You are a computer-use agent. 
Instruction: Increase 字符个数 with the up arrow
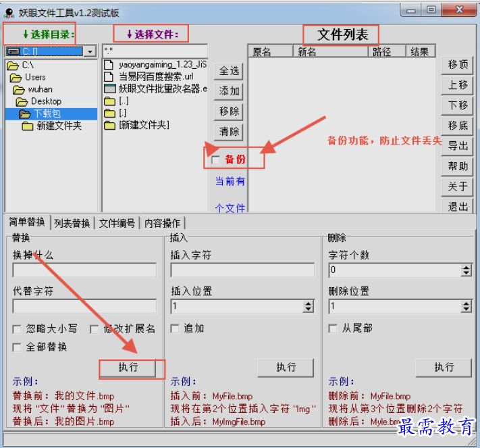point(466,267)
